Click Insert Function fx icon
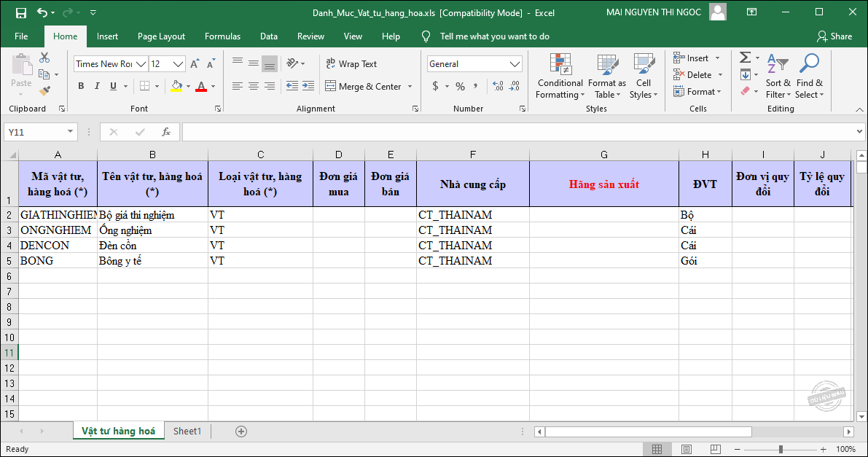The height and width of the screenshot is (457, 868). [166, 132]
